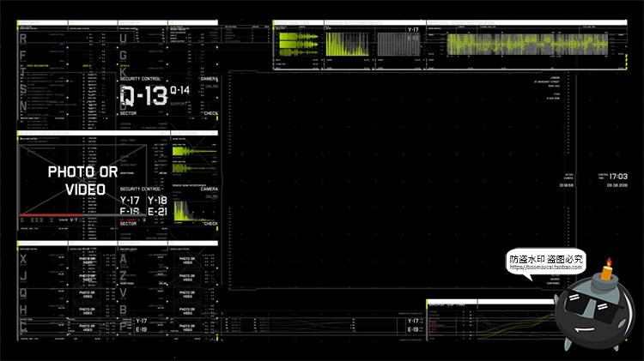Select the Y-18 sector code

point(158,201)
